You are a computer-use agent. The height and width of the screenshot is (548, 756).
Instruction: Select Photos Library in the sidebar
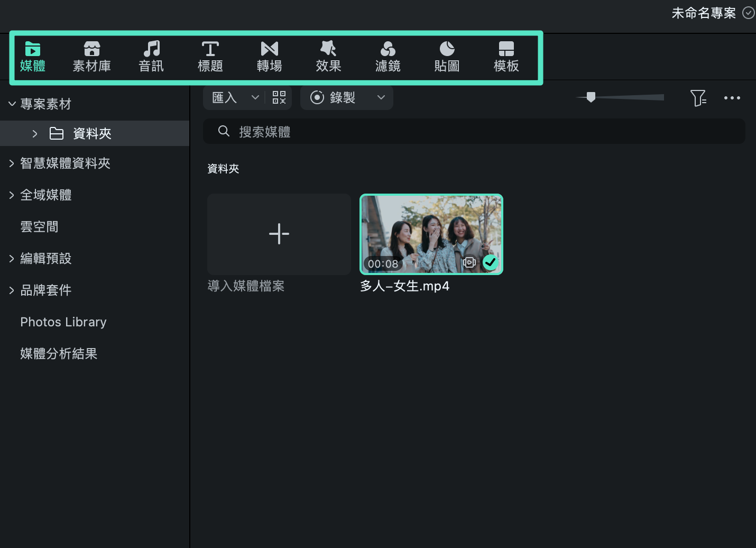63,322
